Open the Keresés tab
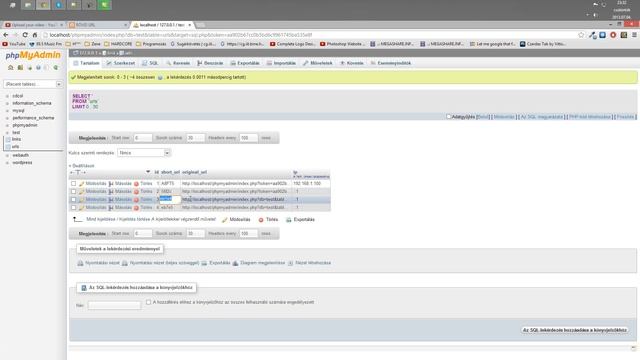This screenshot has height=360, width=640. coord(178,63)
